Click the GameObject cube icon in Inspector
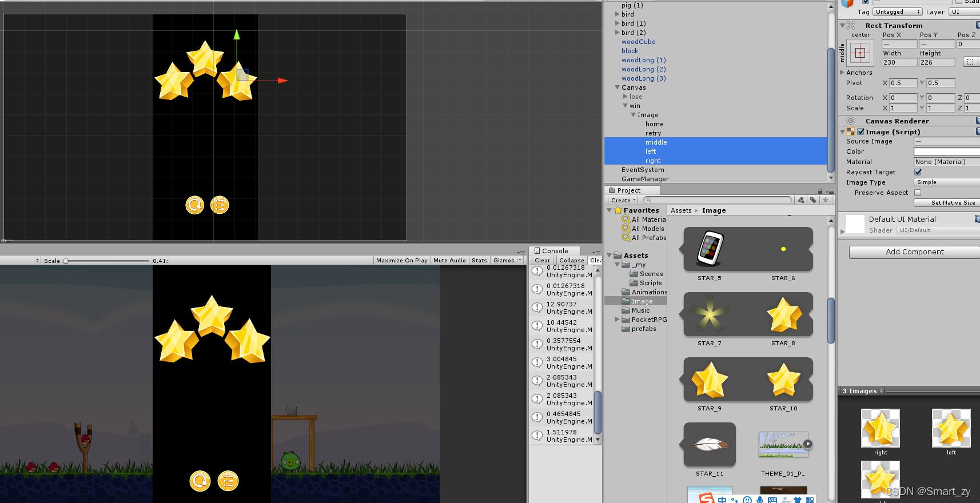 (847, 3)
